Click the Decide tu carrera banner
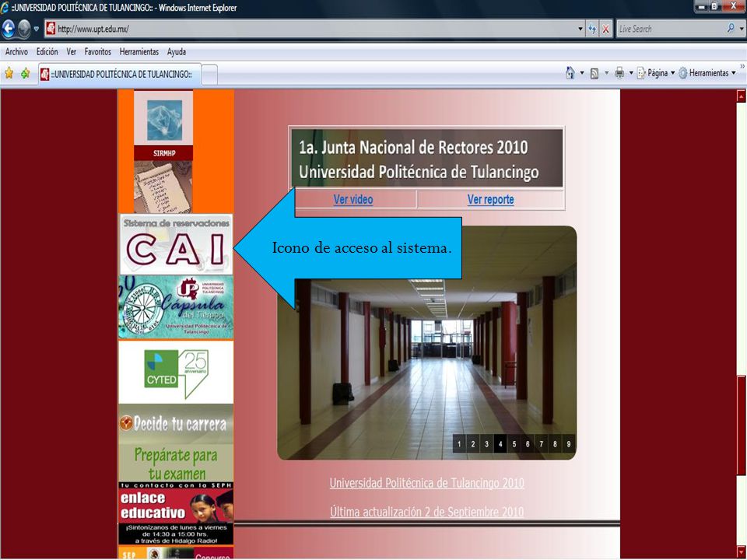The image size is (747, 560). pos(176,424)
